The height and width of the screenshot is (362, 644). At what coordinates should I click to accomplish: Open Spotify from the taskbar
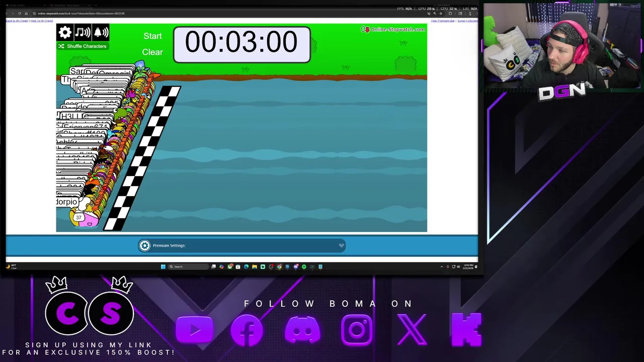(x=304, y=266)
